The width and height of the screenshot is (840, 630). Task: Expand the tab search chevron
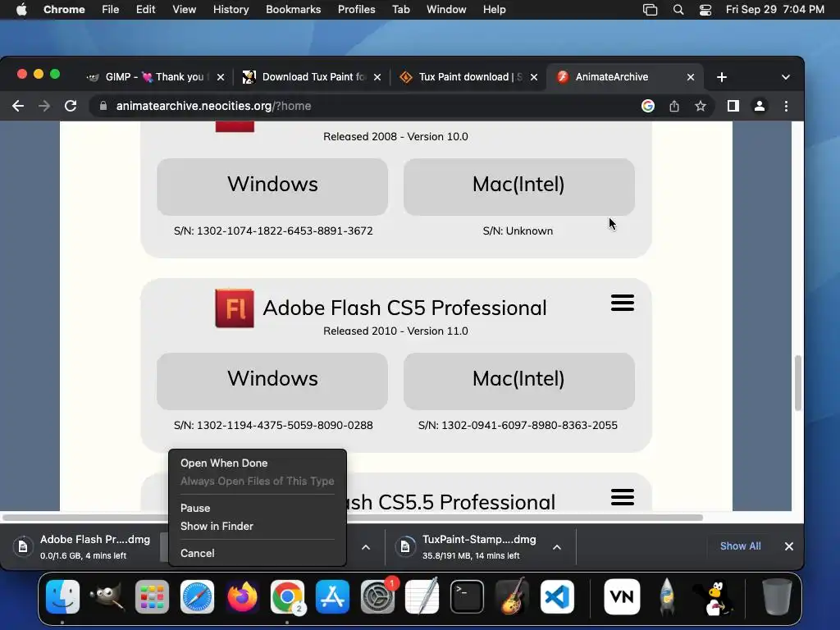785,77
